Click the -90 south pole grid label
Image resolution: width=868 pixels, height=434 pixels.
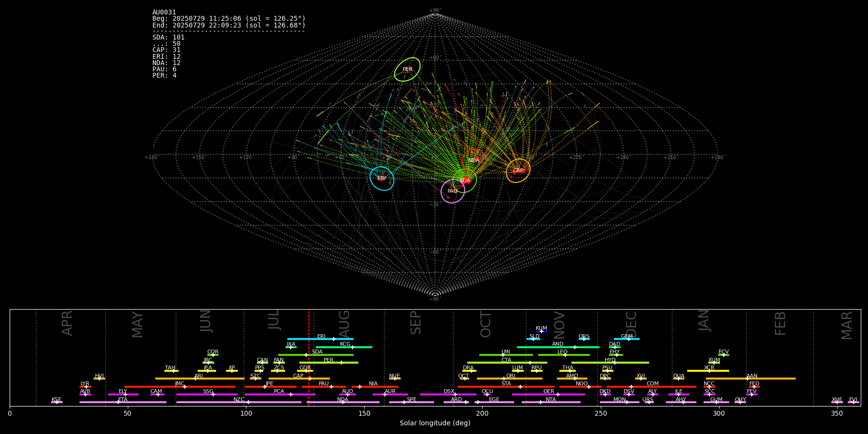click(434, 299)
